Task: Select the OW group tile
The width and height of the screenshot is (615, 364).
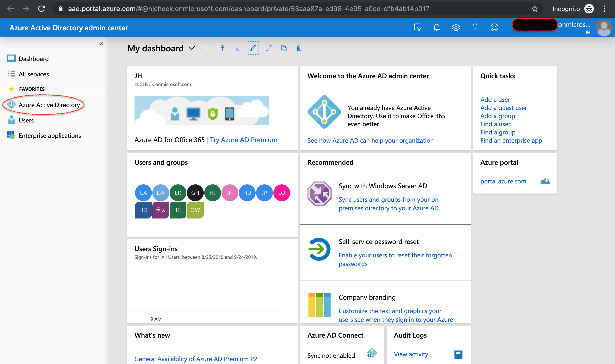Action: tap(195, 210)
